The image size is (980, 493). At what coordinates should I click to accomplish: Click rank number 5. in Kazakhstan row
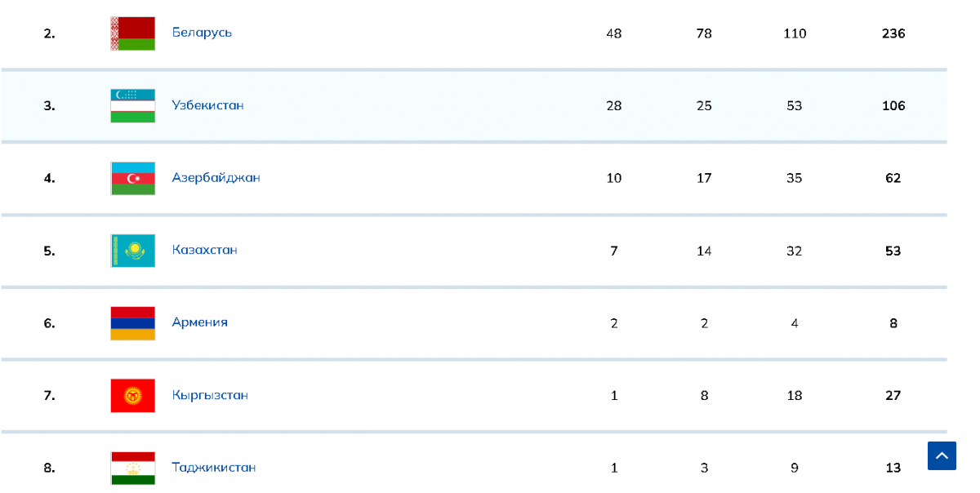[x=49, y=251]
